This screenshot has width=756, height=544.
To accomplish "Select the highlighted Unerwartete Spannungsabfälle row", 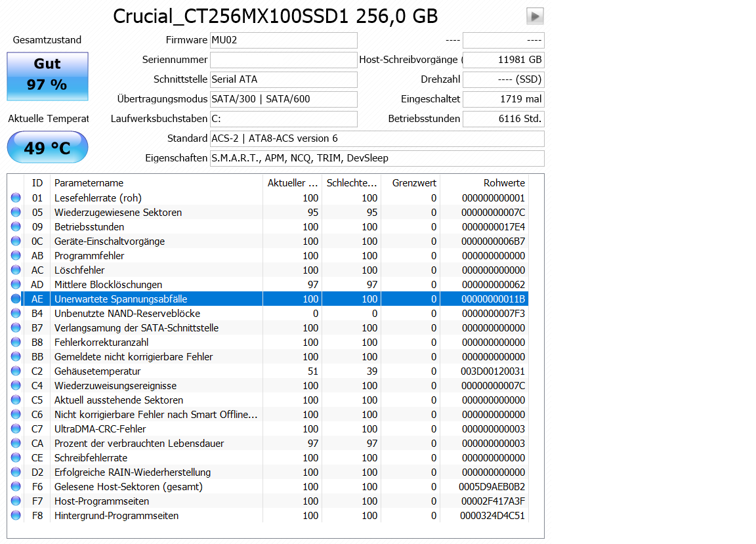I will pyautogui.click(x=275, y=299).
